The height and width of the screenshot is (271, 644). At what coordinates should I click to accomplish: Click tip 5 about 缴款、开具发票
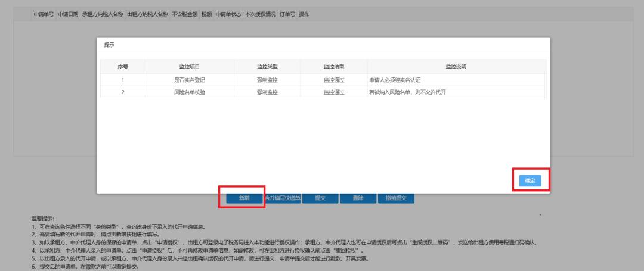200,258
